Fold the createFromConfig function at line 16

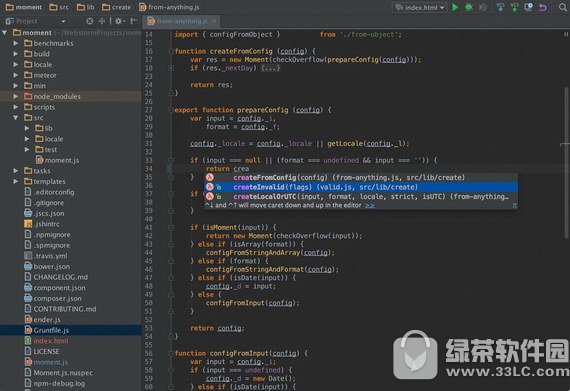tap(171, 51)
